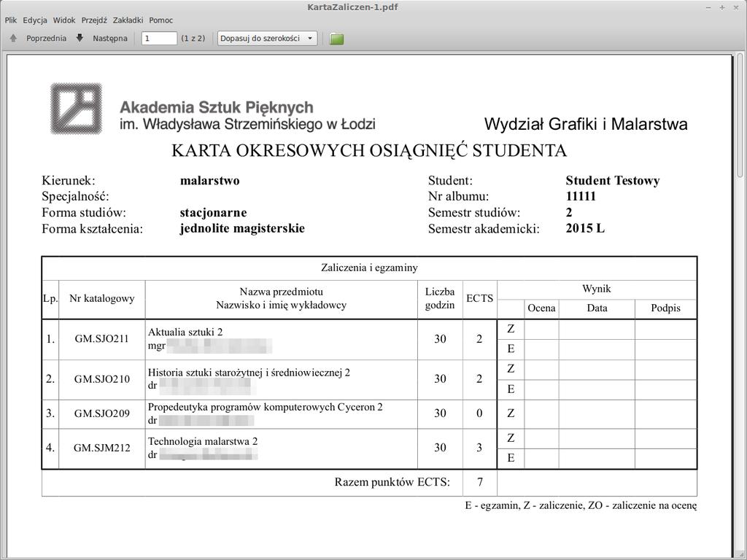Click Propedeutyka programów komputerowych Cyceron 2
This screenshot has height=560, width=747.
(x=266, y=407)
